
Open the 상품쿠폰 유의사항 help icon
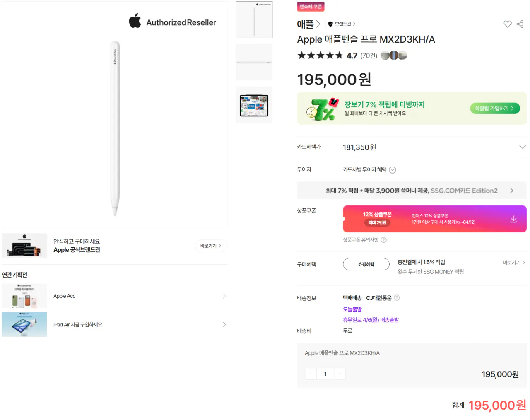point(383,240)
